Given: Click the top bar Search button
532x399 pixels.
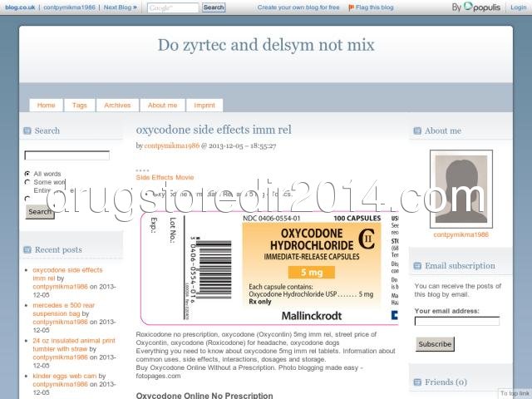Looking at the screenshot, I should [x=214, y=7].
